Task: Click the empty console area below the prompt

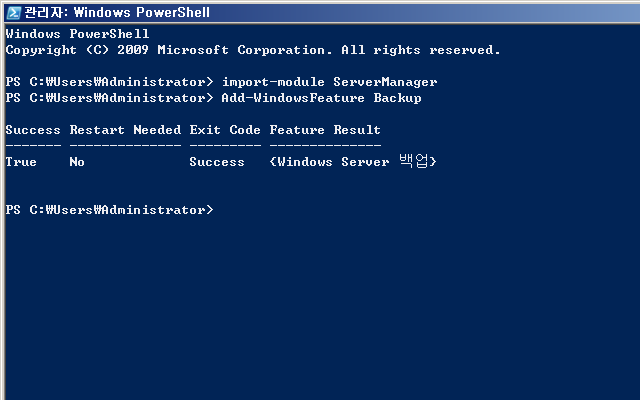Action: [x=322, y=306]
